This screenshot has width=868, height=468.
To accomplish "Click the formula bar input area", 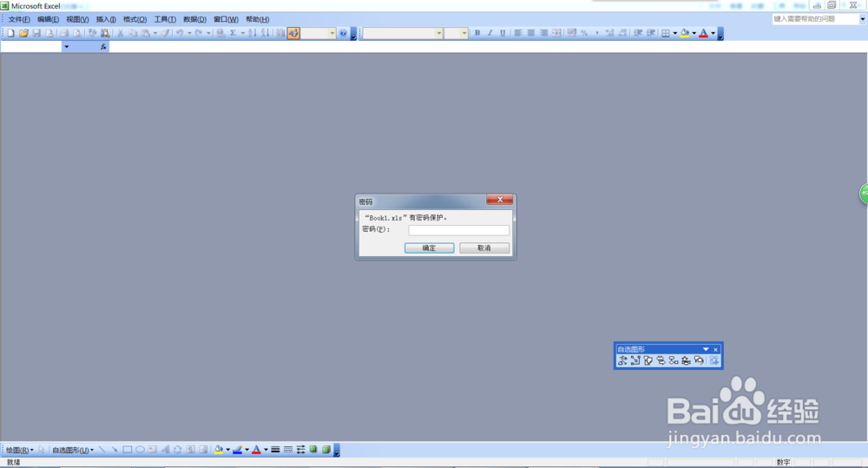I will pos(488,47).
